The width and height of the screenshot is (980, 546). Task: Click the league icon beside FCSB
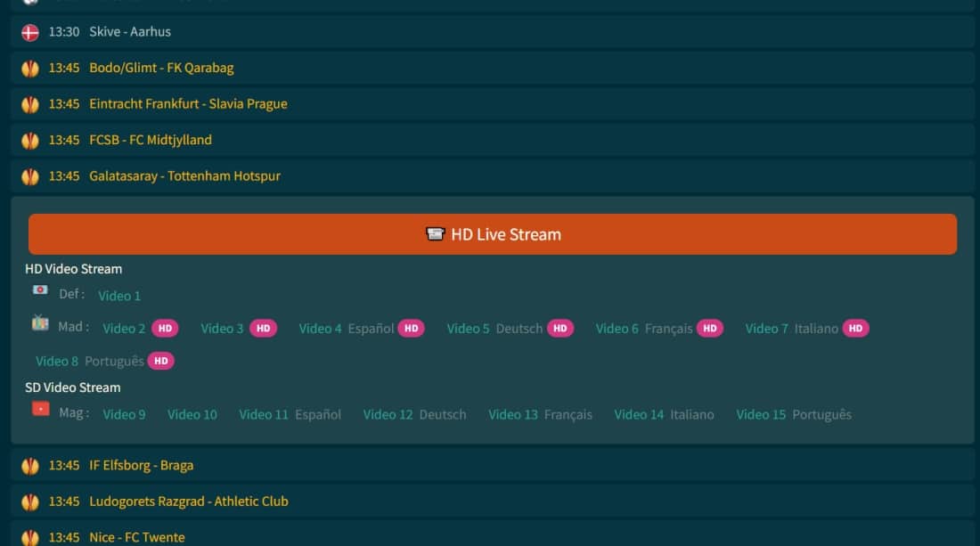(x=30, y=141)
